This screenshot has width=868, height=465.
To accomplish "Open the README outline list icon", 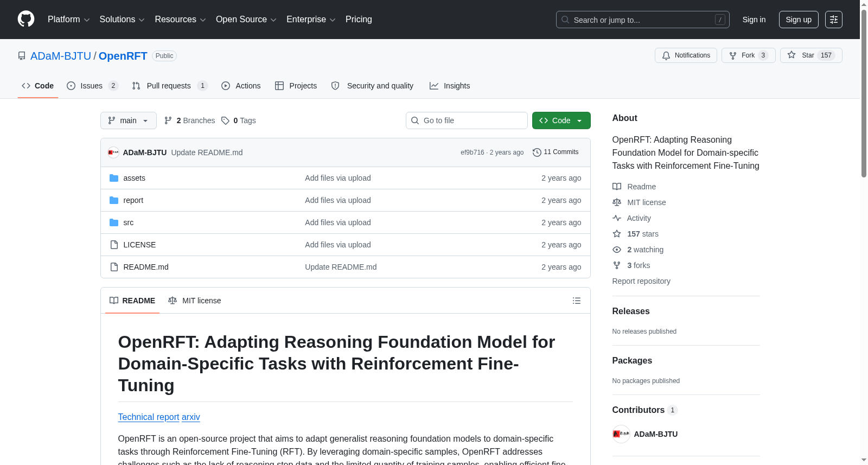I will [577, 301].
